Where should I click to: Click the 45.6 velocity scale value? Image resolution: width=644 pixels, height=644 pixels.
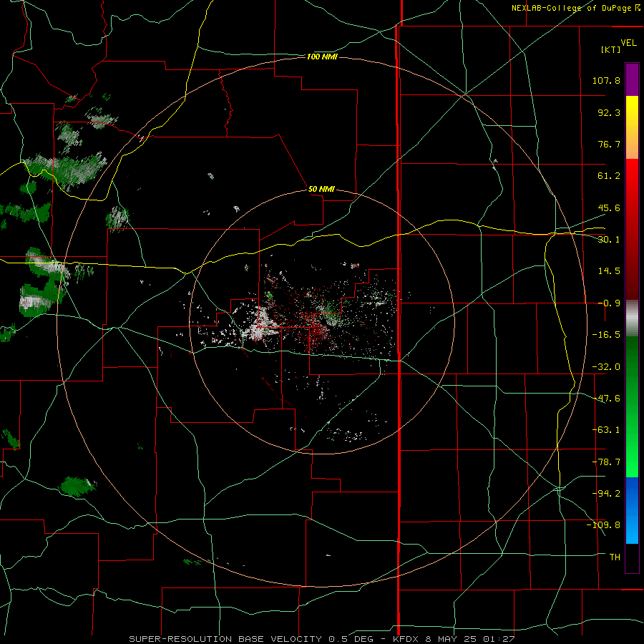click(x=609, y=208)
